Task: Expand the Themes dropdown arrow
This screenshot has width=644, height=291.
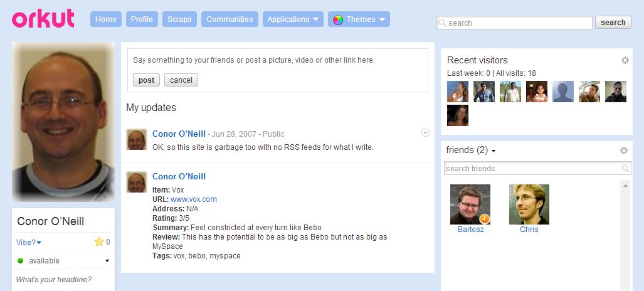Action: tap(382, 19)
